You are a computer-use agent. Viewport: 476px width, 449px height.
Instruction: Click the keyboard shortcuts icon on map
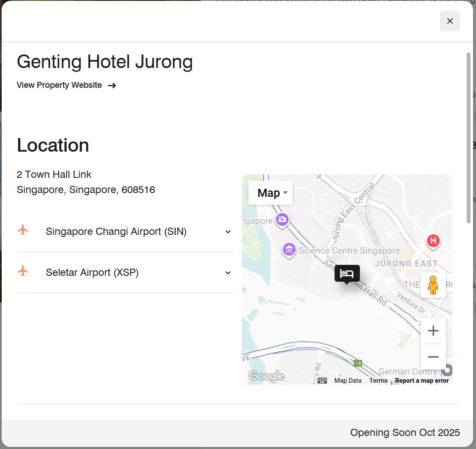[x=322, y=381]
